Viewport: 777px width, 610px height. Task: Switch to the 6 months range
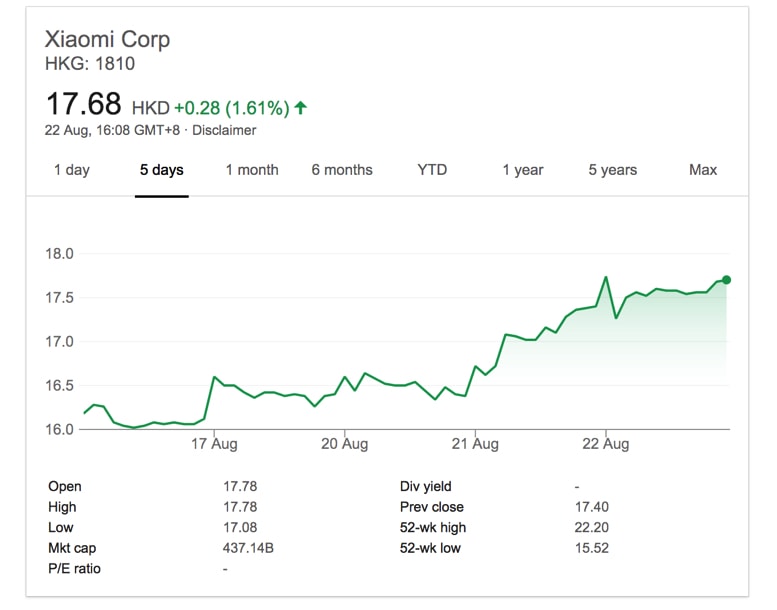click(x=342, y=170)
